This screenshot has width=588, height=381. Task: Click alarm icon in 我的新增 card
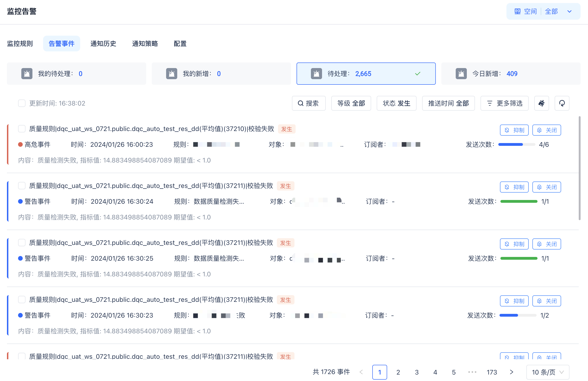point(171,74)
